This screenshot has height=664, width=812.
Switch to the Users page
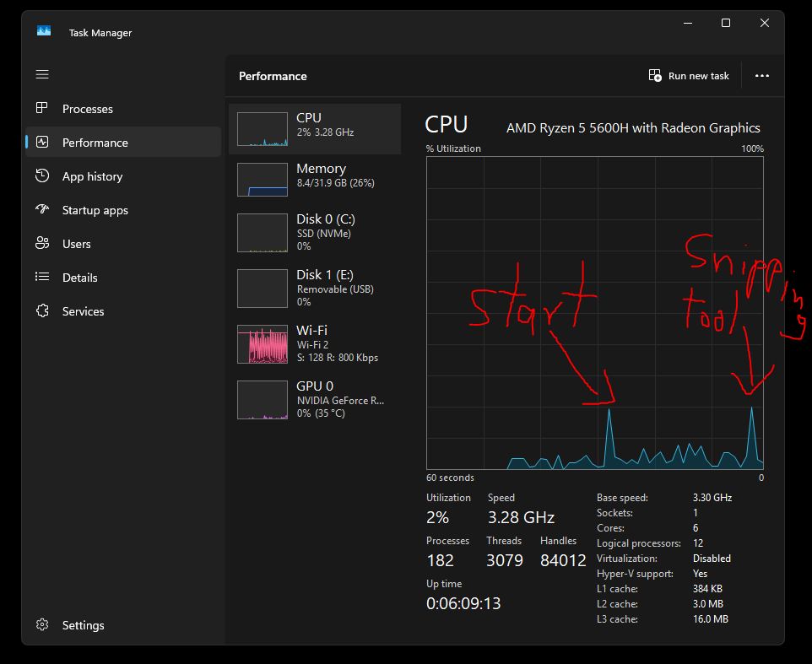[x=77, y=244]
